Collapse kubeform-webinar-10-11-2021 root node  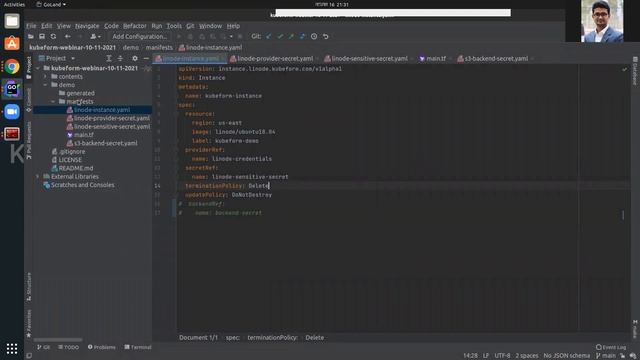pos(38,68)
